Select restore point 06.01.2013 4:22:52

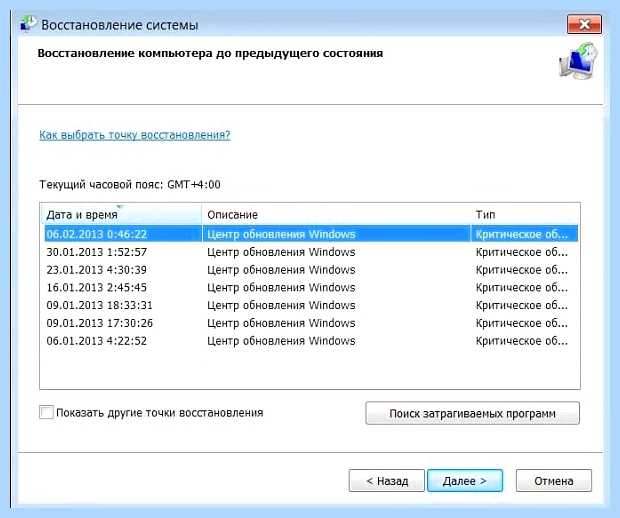pos(311,341)
